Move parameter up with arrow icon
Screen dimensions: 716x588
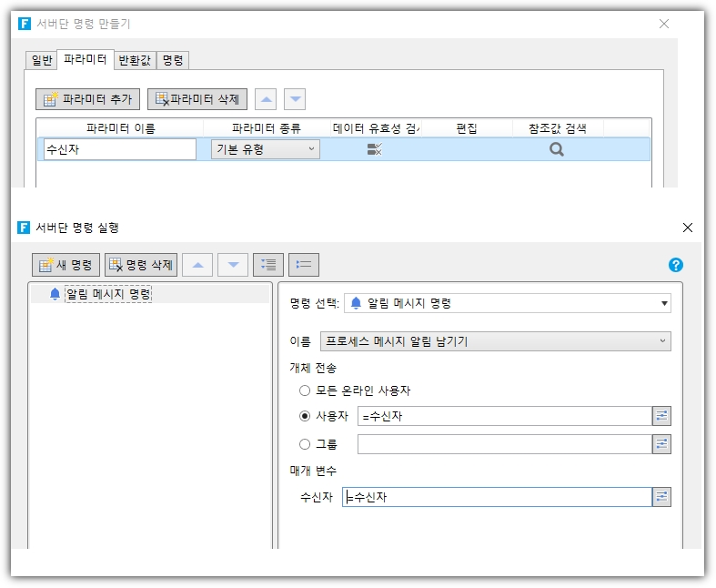point(265,99)
